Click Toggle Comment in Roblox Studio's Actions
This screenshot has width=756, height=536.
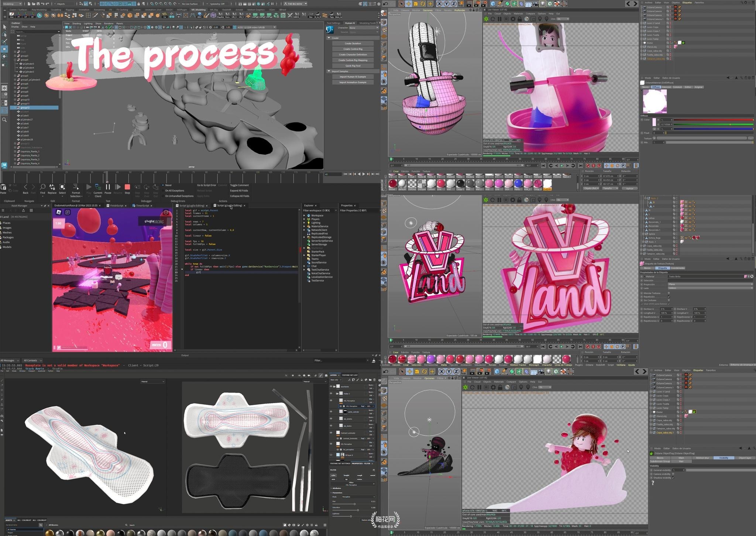pyautogui.click(x=239, y=185)
